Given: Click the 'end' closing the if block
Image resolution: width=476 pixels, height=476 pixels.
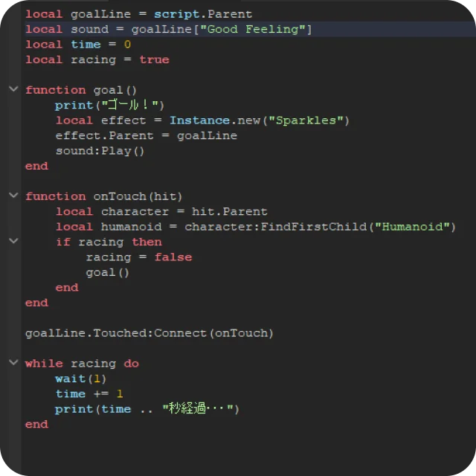Looking at the screenshot, I should [x=67, y=288].
